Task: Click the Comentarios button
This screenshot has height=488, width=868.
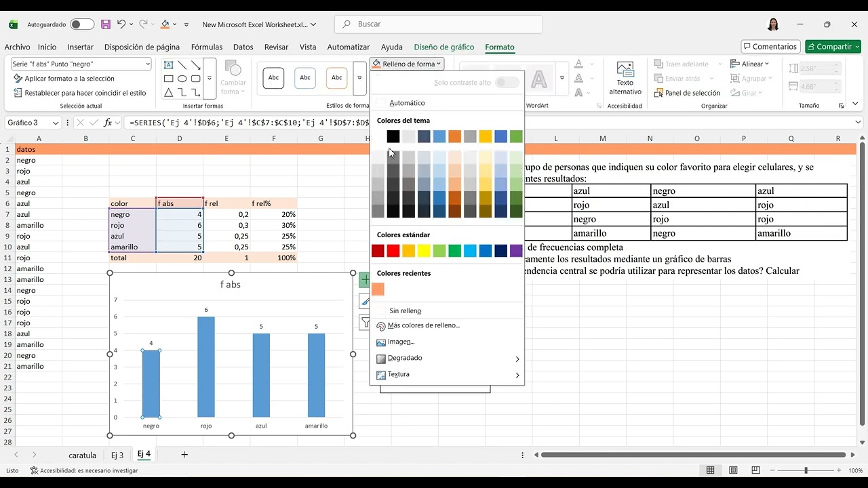Action: point(770,47)
